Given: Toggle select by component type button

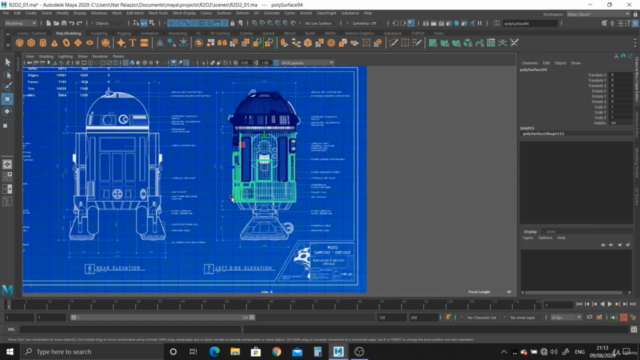Looking at the screenshot, I should (152, 23).
